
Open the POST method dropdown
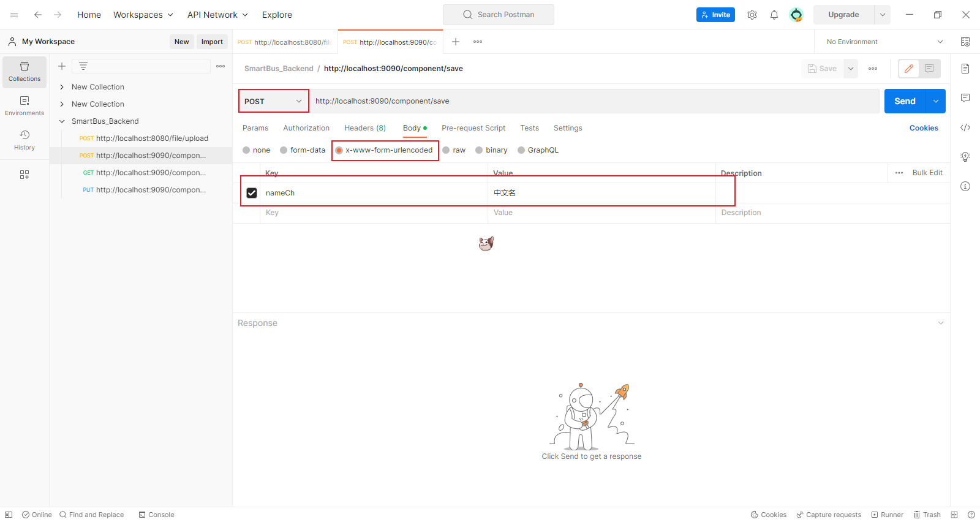click(x=273, y=101)
